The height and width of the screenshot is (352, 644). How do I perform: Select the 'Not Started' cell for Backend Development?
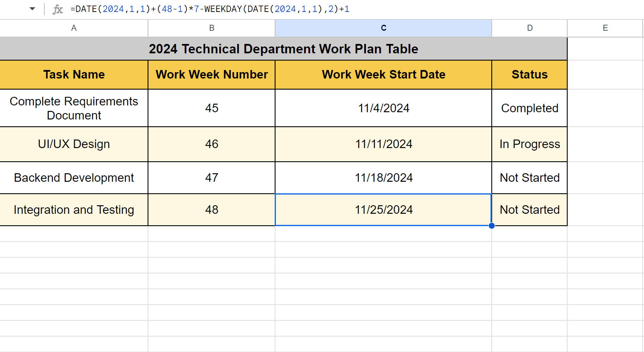[x=530, y=177]
